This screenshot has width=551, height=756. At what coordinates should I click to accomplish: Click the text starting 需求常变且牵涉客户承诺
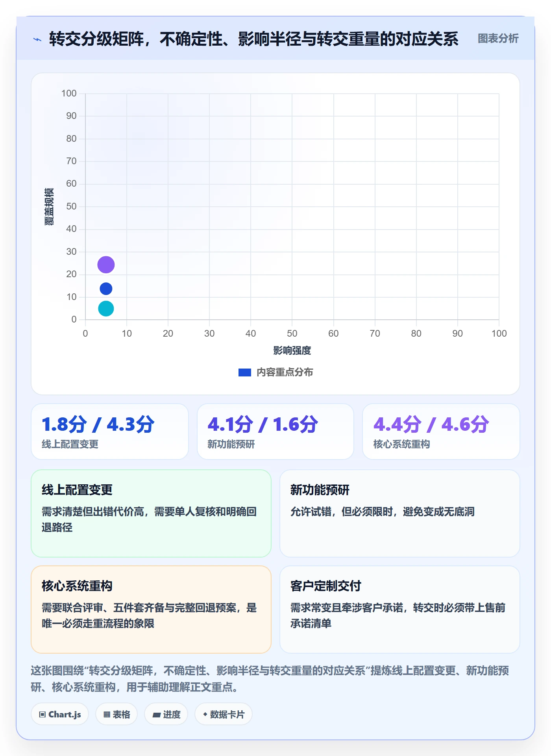tap(398, 615)
